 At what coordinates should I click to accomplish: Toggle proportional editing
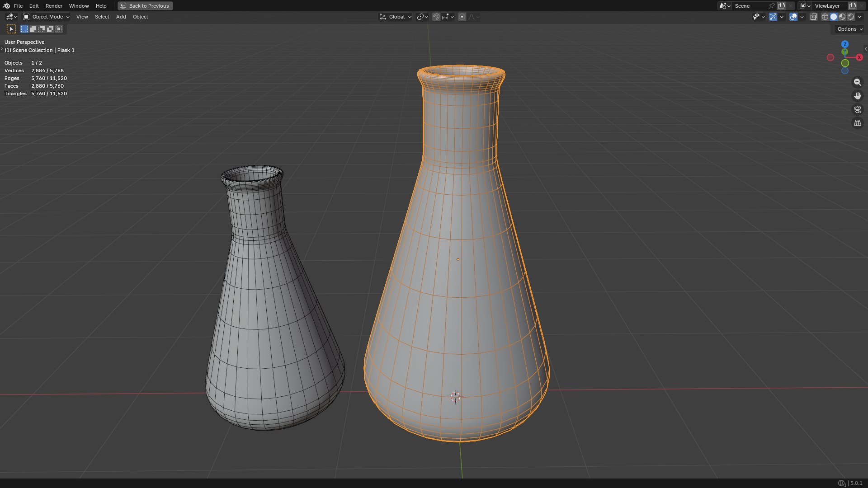[462, 17]
